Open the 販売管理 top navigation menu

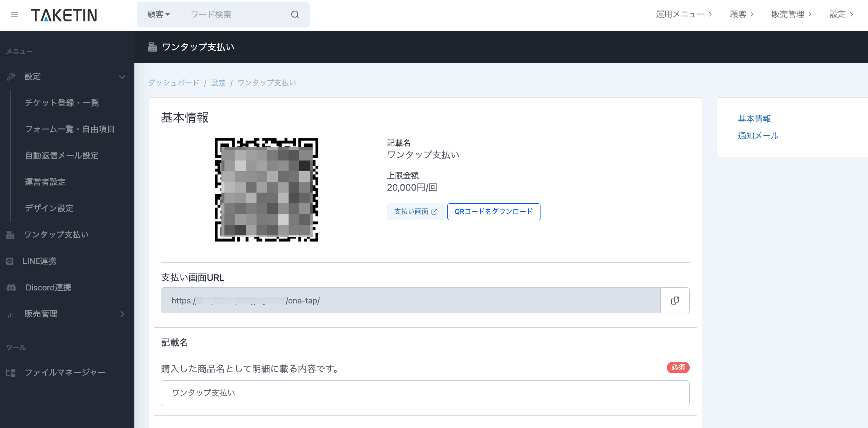[x=791, y=15]
